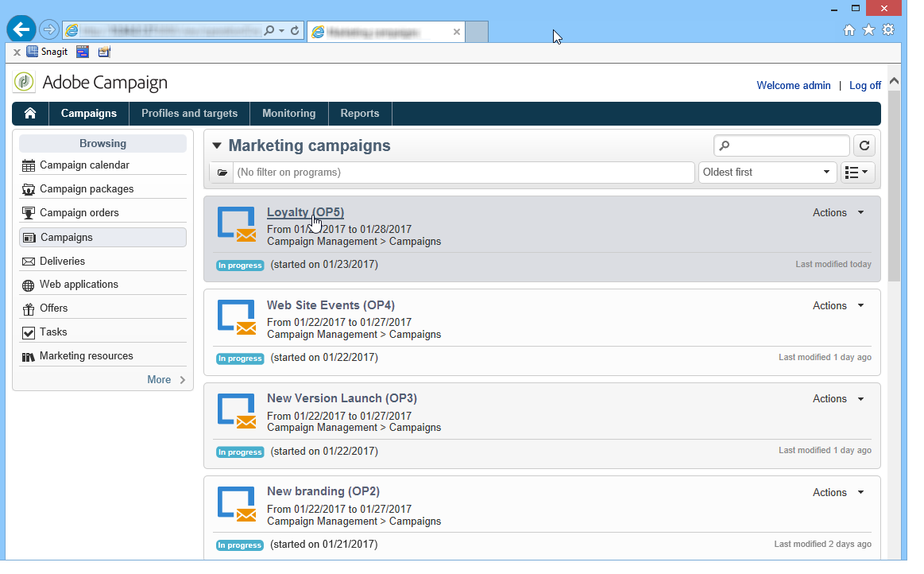Switch to Profiles and targets tab
The image size is (924, 574).
point(189,113)
